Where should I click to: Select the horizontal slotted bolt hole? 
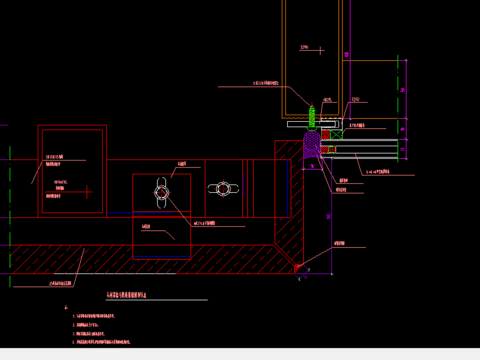pyautogui.click(x=223, y=189)
